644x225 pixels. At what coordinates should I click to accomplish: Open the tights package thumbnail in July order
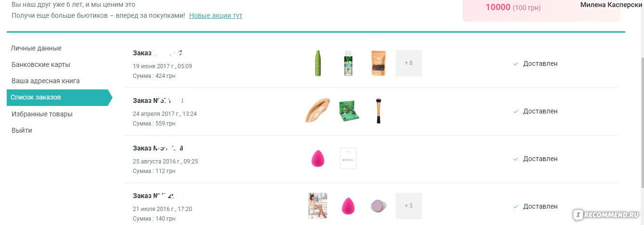click(318, 206)
